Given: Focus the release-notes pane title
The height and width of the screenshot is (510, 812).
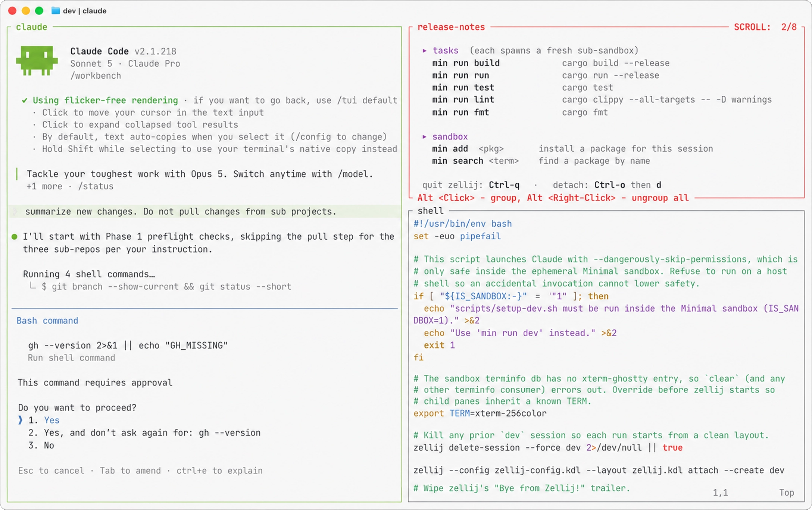Looking at the screenshot, I should [x=451, y=27].
